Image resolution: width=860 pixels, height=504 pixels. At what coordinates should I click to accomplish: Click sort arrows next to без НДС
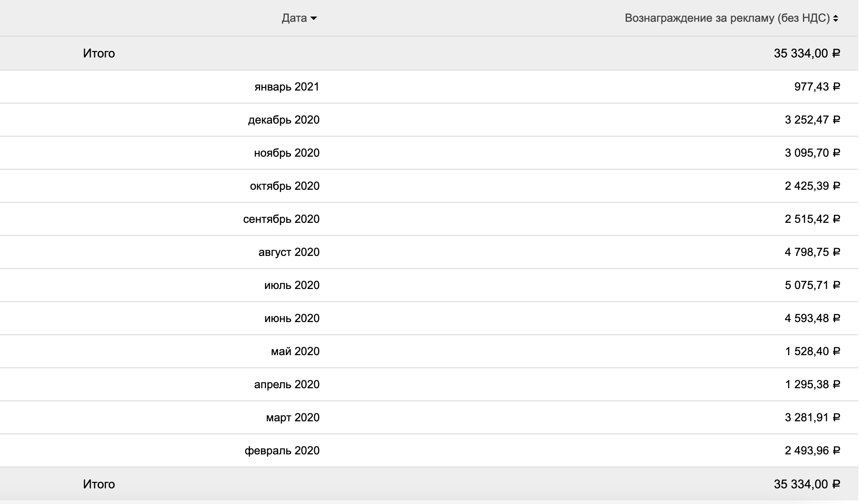[835, 18]
